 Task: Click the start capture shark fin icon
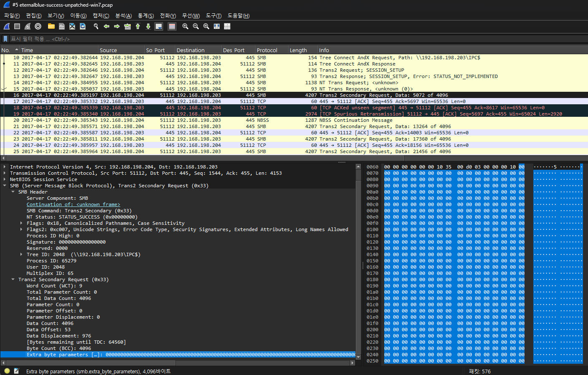7,26
